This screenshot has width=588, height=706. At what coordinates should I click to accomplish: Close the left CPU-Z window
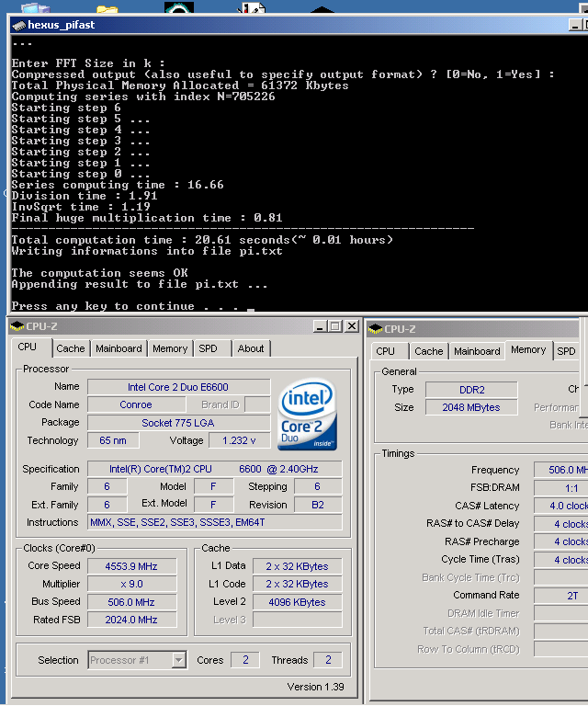click(x=351, y=326)
